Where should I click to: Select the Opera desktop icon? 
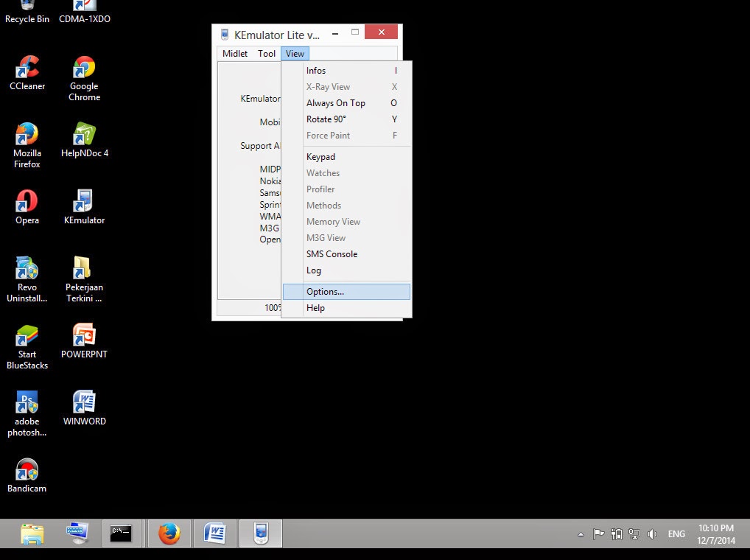tap(27, 207)
